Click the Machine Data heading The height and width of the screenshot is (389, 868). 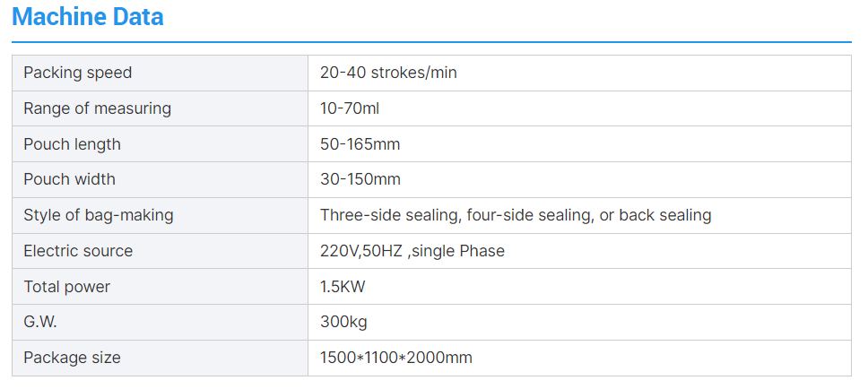(x=88, y=16)
